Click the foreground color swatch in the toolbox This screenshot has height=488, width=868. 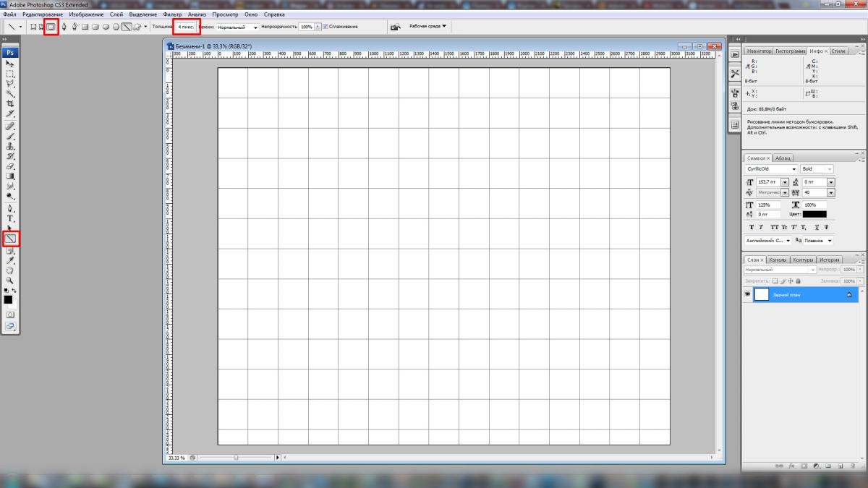(x=9, y=299)
